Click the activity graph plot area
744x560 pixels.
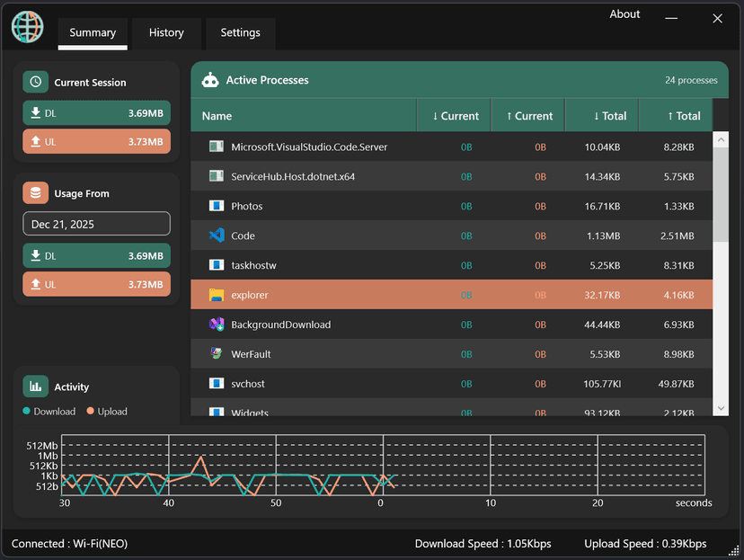pyautogui.click(x=383, y=465)
